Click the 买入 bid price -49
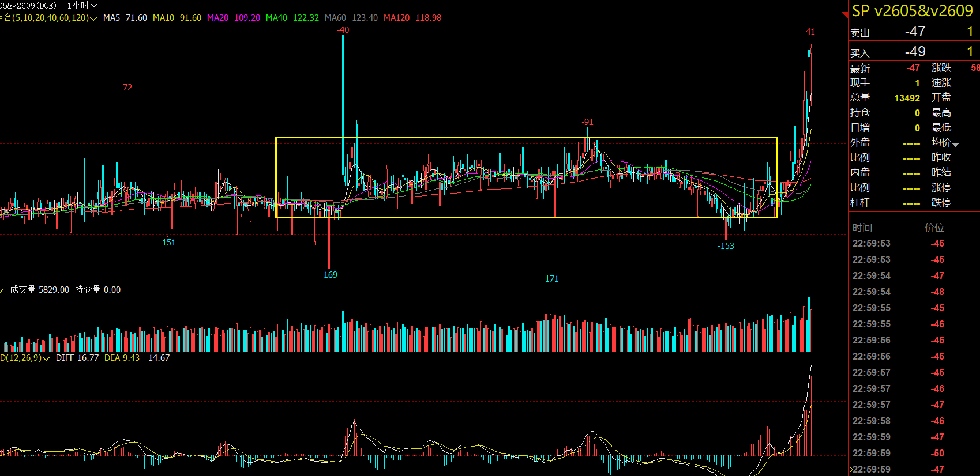 [x=915, y=52]
